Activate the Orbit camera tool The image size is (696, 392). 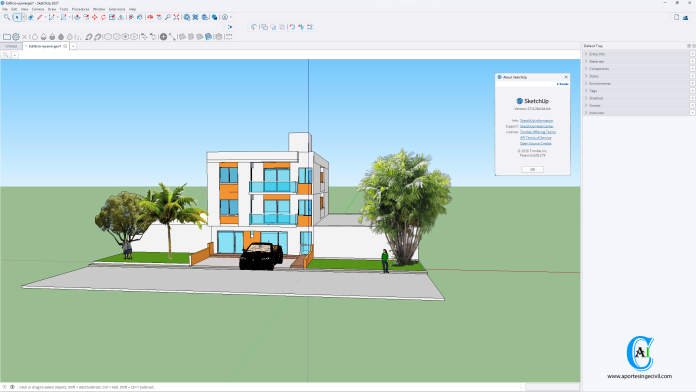pyautogui.click(x=150, y=17)
